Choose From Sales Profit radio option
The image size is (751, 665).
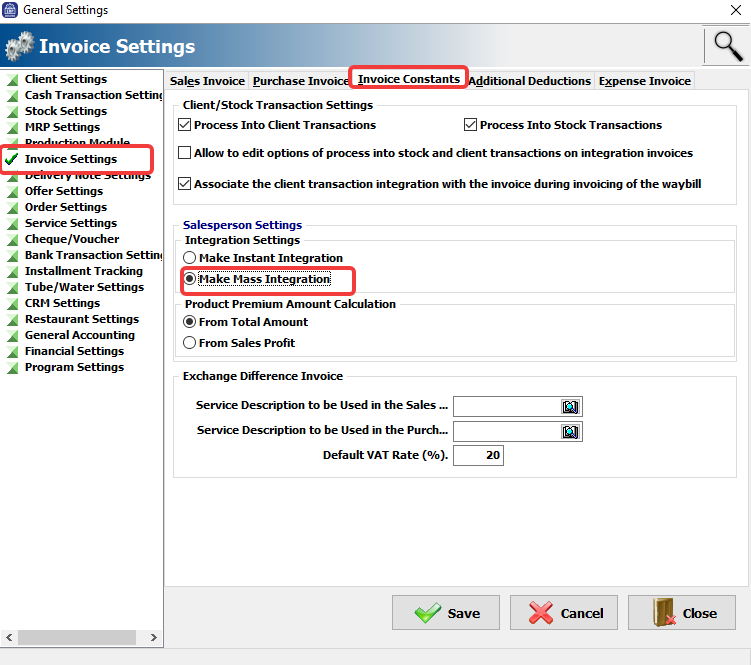[x=190, y=343]
